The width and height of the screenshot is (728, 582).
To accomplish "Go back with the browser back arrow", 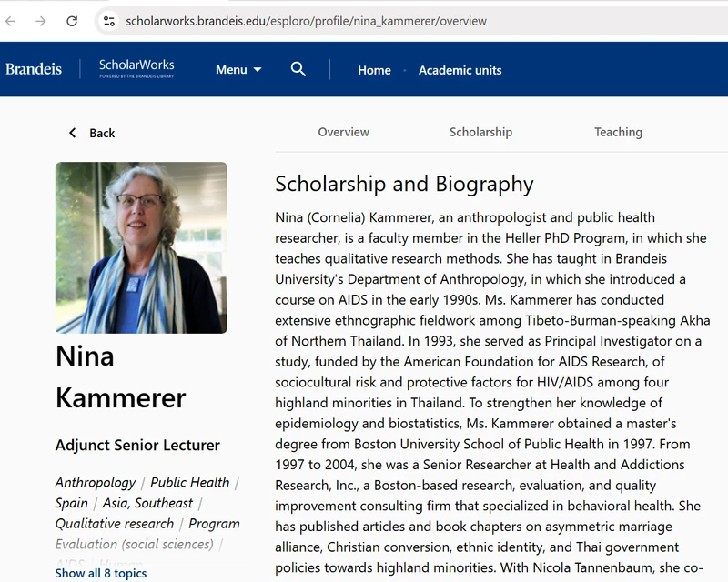I will (x=10, y=21).
